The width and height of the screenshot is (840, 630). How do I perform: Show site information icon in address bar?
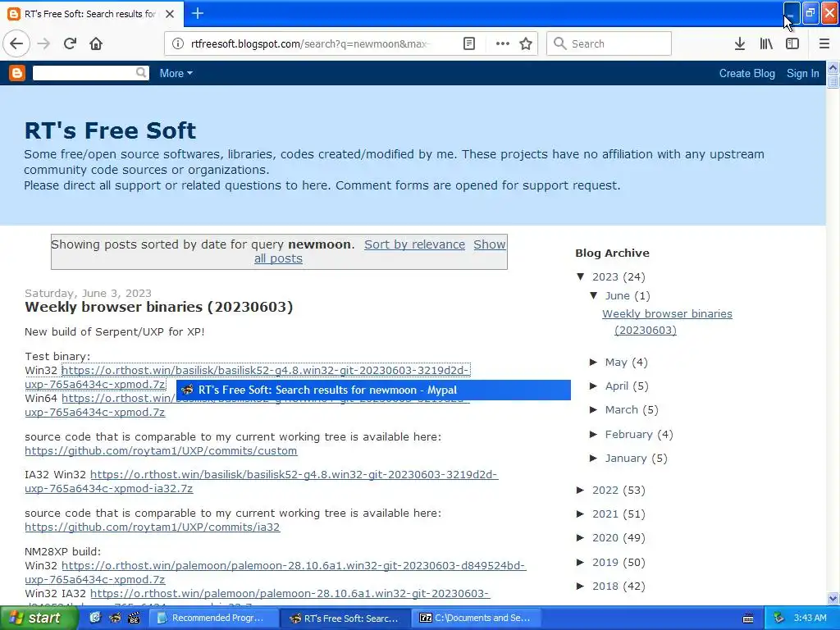pyautogui.click(x=178, y=43)
